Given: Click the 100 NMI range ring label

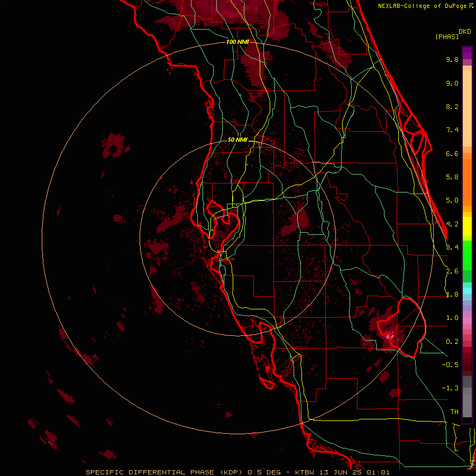Looking at the screenshot, I should (x=237, y=42).
